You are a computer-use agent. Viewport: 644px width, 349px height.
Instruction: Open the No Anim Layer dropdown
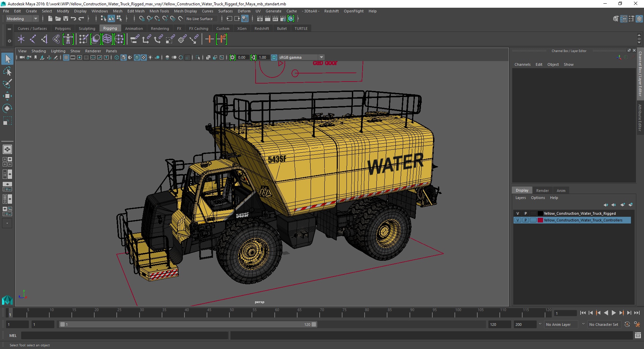(561, 325)
